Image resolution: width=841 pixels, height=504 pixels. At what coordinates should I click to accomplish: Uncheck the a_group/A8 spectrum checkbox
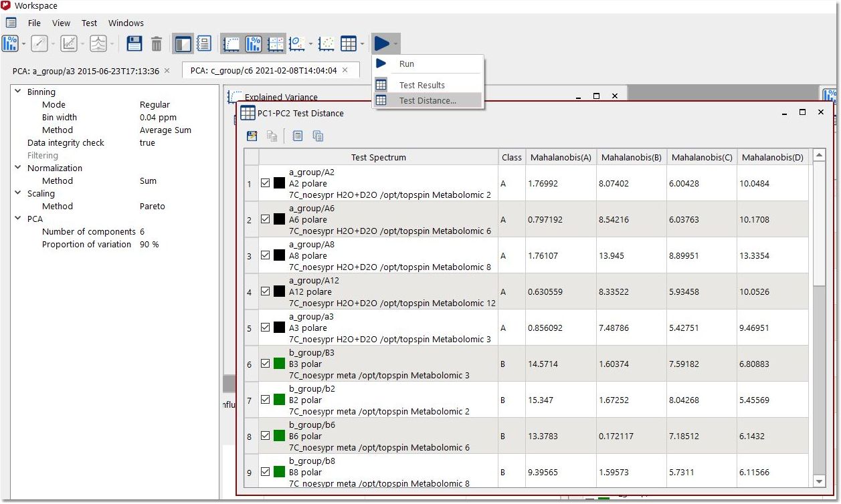[x=266, y=255]
